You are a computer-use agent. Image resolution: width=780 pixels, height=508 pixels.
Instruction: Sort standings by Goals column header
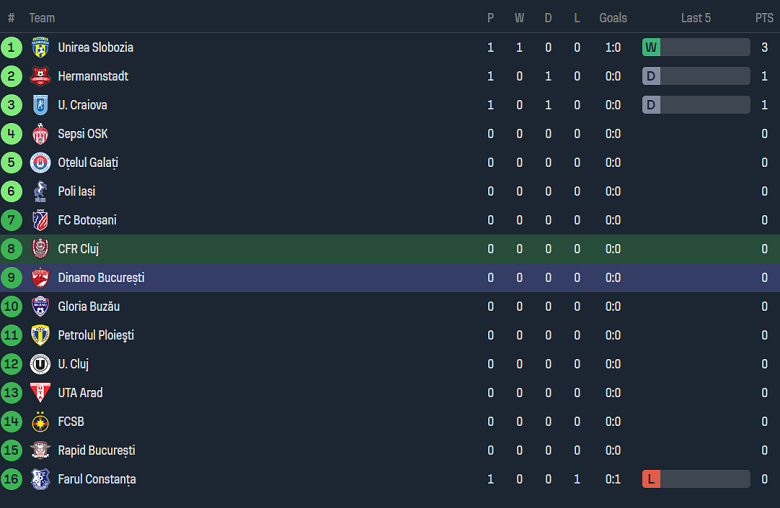(613, 18)
